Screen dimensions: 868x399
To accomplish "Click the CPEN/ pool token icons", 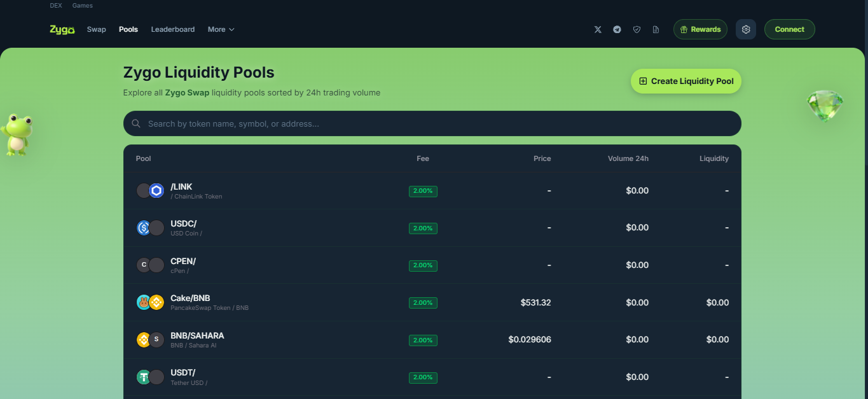I will tap(150, 265).
